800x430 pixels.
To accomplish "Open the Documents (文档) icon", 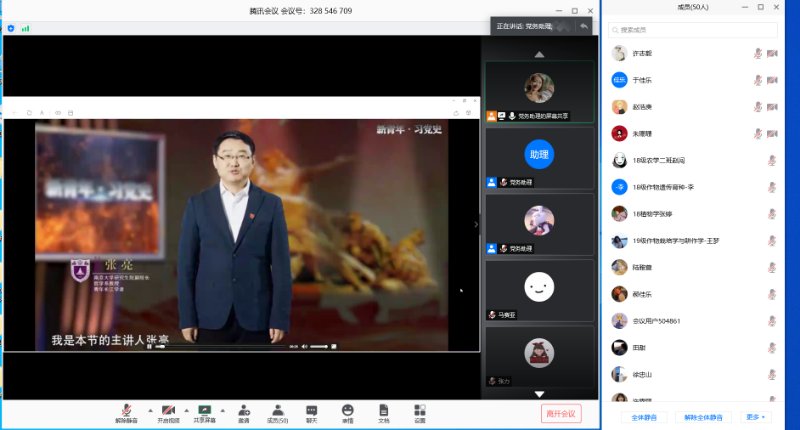I will point(383,412).
